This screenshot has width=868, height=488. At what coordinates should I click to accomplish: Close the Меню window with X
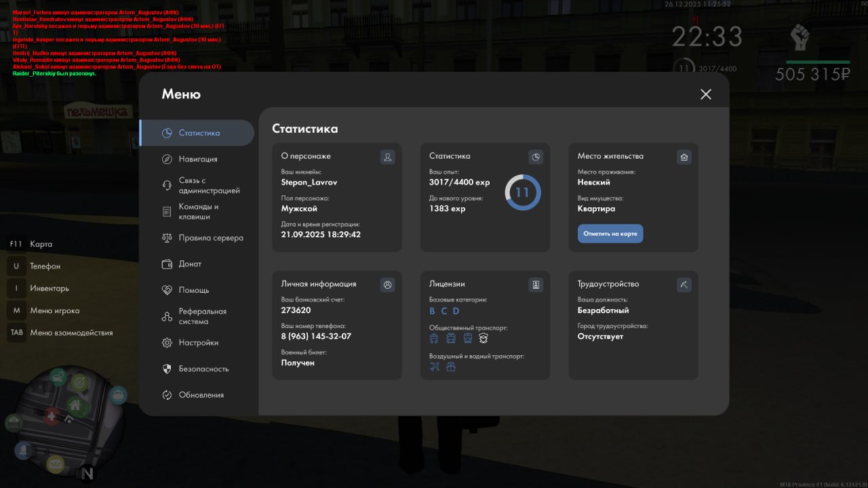[706, 94]
